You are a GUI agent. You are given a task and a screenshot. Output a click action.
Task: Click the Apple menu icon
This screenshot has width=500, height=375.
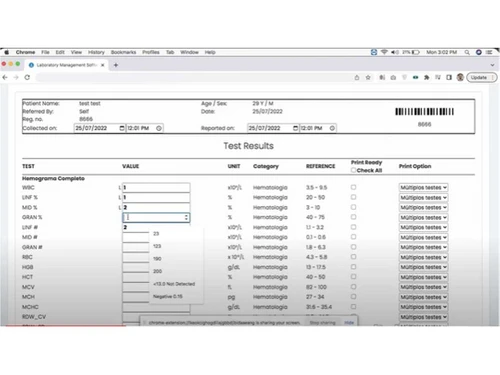pos(6,52)
